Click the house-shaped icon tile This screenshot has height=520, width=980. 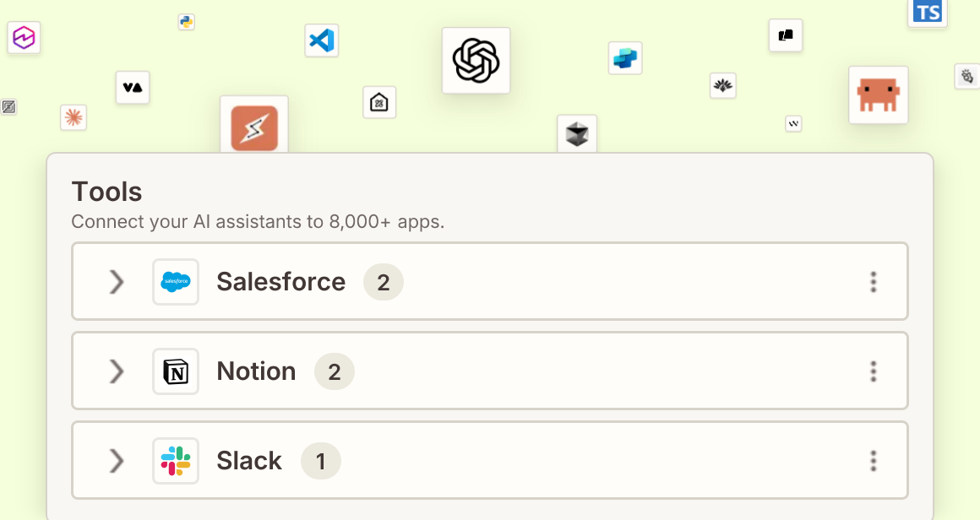[379, 102]
